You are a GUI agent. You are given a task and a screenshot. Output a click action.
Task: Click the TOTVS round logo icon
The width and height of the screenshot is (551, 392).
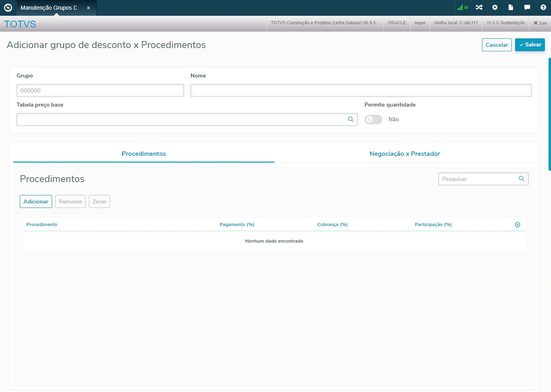[x=8, y=8]
